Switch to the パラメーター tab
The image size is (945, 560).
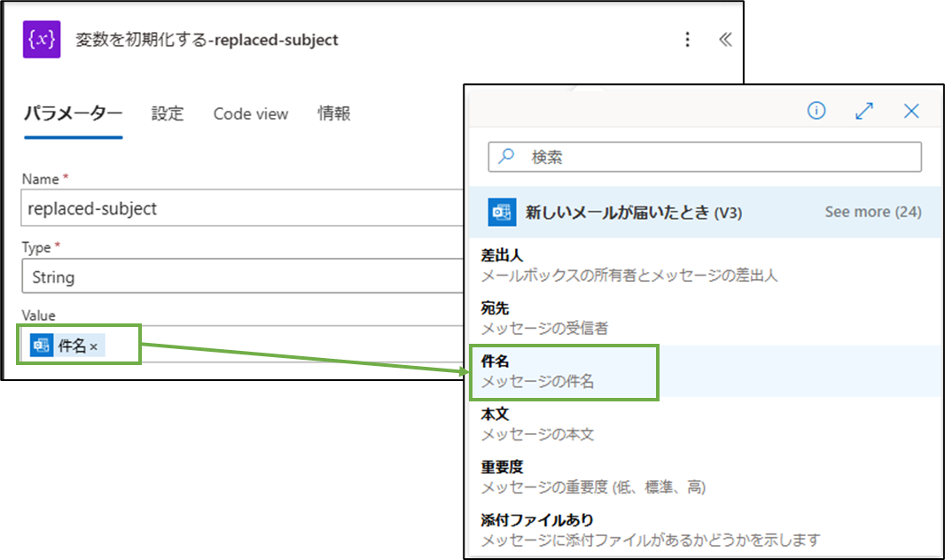[73, 113]
